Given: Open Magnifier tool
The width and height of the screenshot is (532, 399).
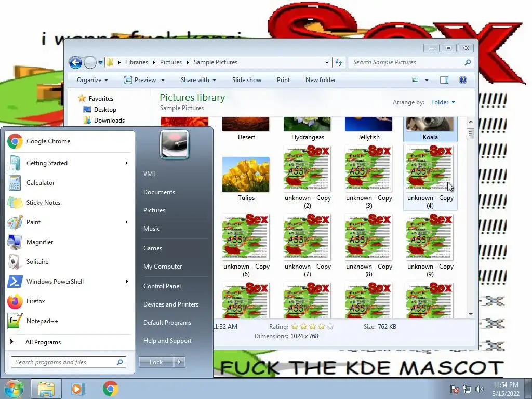Looking at the screenshot, I should [x=70, y=242].
